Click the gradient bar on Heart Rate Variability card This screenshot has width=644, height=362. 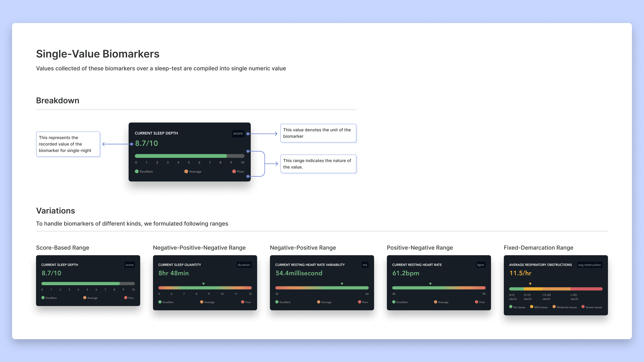322,288
